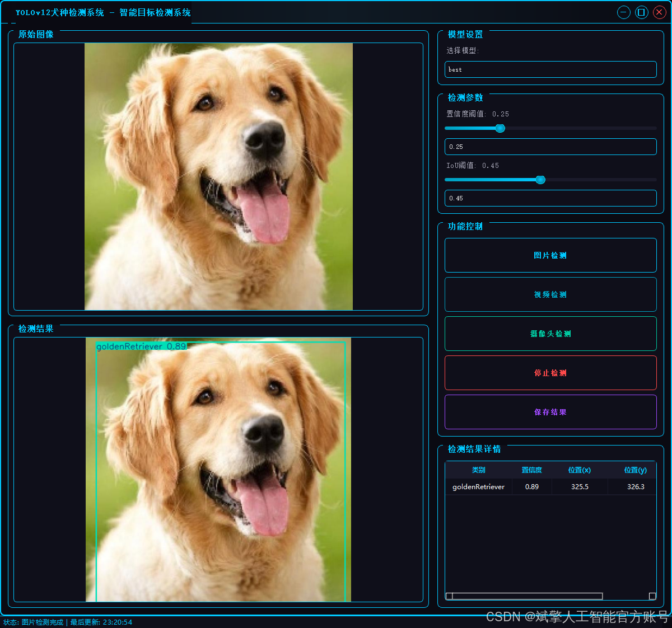Stop detection with the red 停止检测 button
The width and height of the screenshot is (672, 628).
(550, 373)
